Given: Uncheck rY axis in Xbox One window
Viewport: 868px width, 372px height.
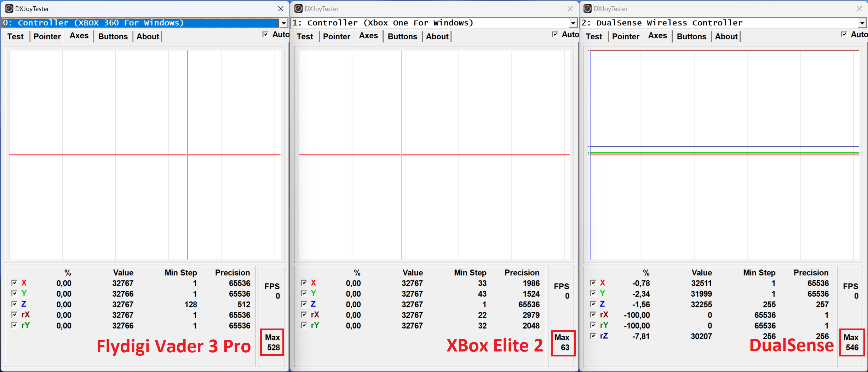Looking at the screenshot, I should pyautogui.click(x=304, y=325).
